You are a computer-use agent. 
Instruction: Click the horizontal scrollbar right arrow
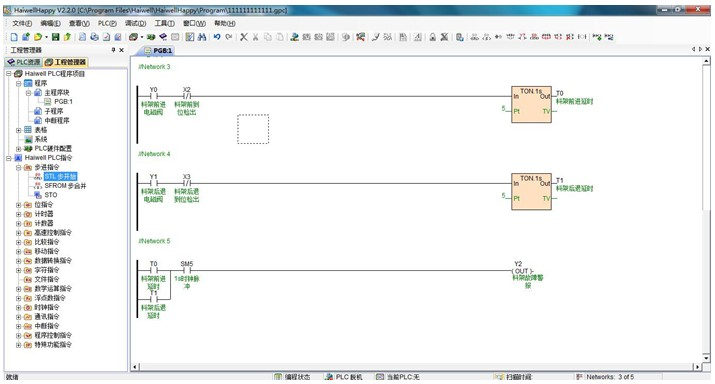point(697,367)
